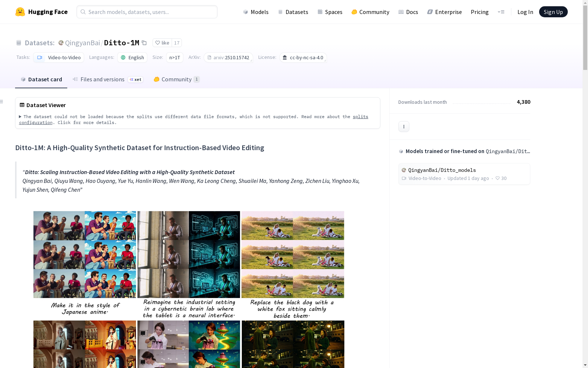Image resolution: width=588 pixels, height=368 pixels.
Task: Click the Community tab discussion count 1
Action: (197, 79)
